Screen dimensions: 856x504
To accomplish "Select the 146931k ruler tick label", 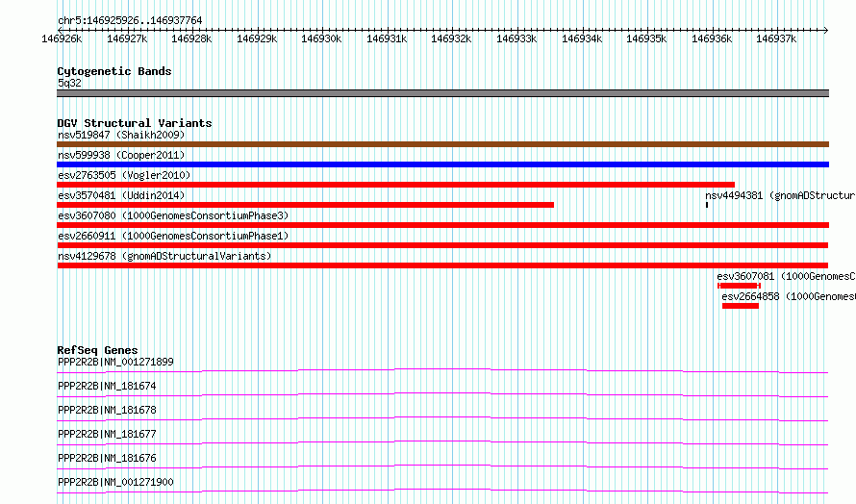I will coord(387,38).
